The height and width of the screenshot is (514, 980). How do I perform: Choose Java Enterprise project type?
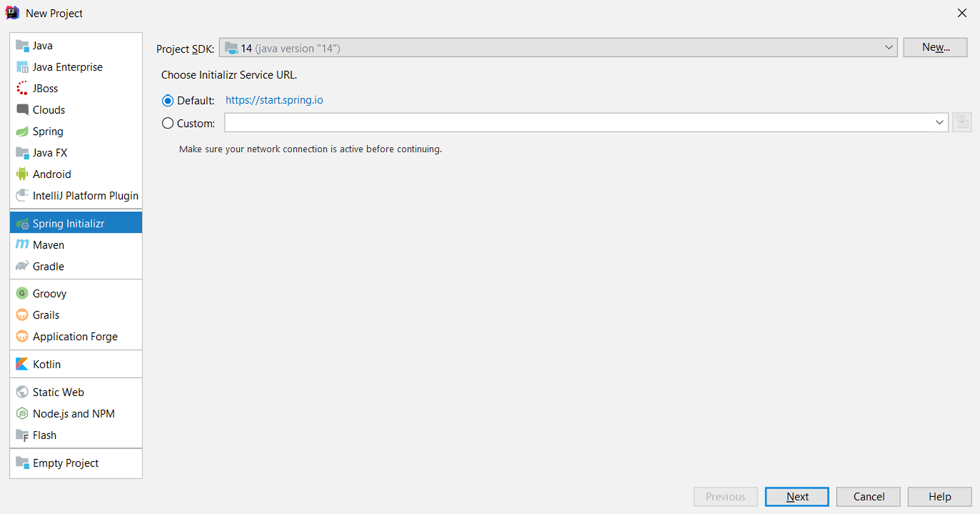(x=67, y=67)
